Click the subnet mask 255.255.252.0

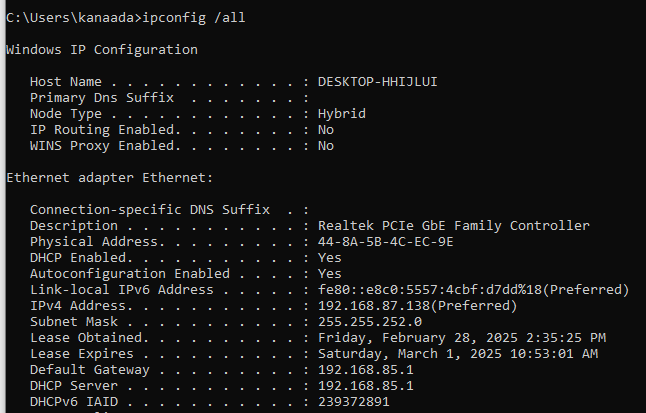[370, 321]
